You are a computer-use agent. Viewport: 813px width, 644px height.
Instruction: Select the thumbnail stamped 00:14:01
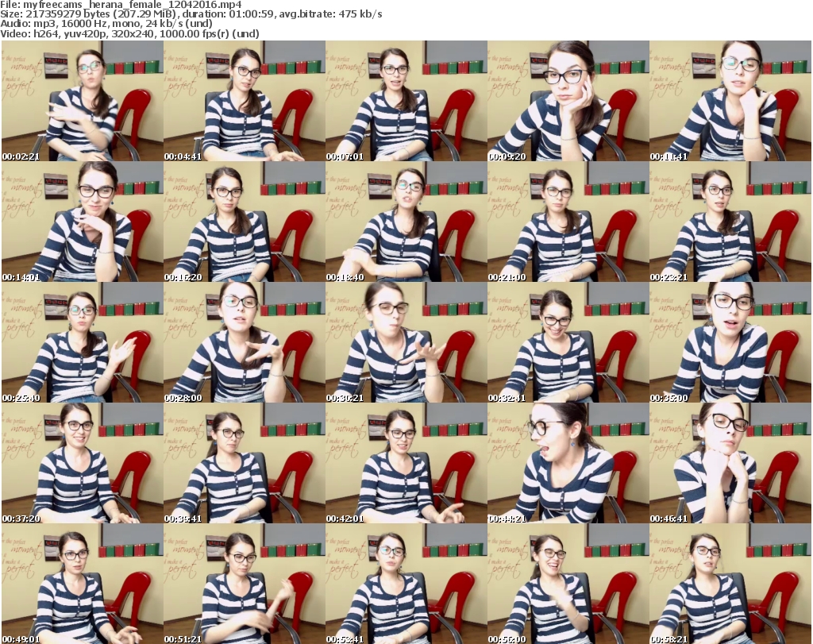(83, 222)
